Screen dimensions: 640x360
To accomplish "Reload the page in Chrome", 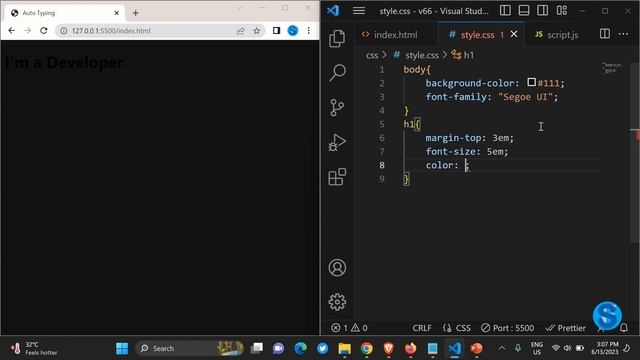I will (44, 31).
